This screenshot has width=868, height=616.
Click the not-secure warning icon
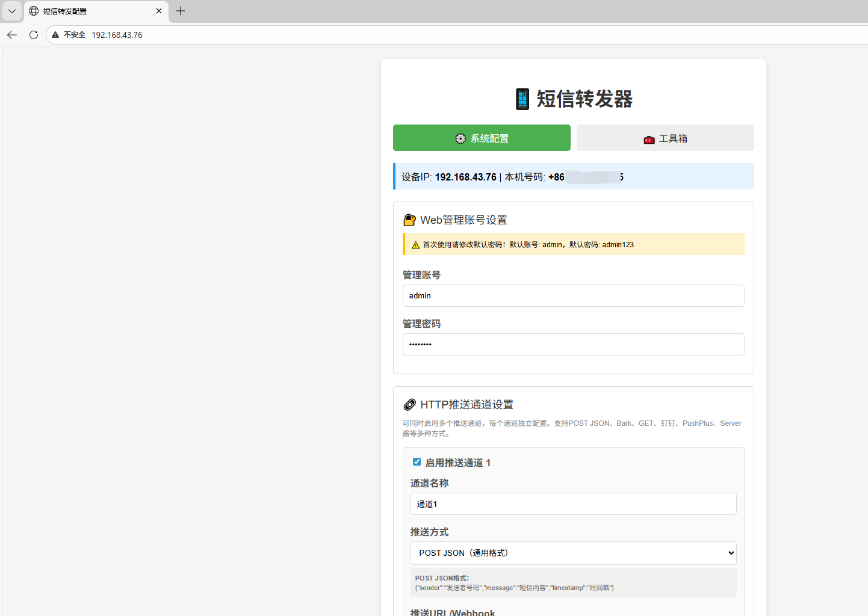pos(56,35)
